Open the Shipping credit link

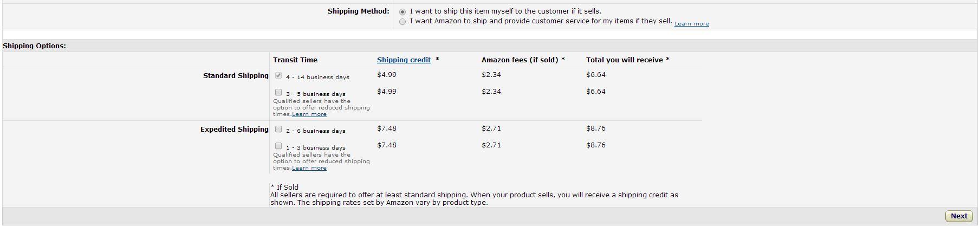(x=404, y=60)
